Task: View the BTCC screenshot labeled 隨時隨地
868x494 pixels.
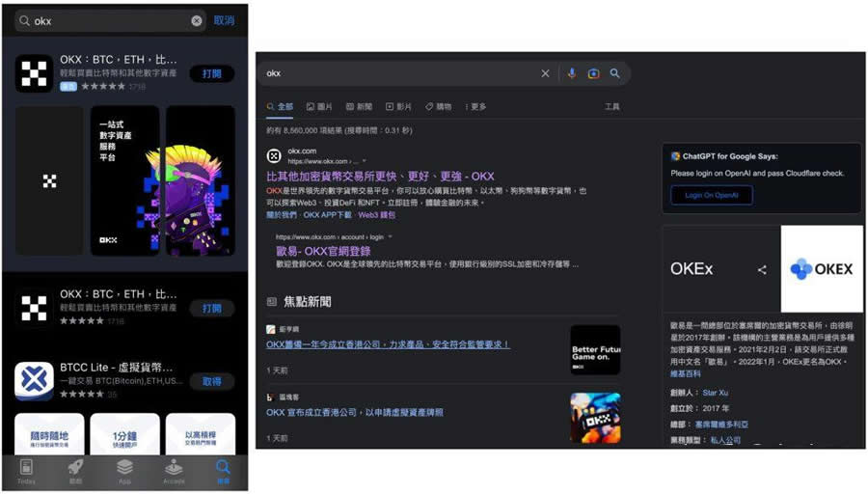Action: [x=49, y=434]
